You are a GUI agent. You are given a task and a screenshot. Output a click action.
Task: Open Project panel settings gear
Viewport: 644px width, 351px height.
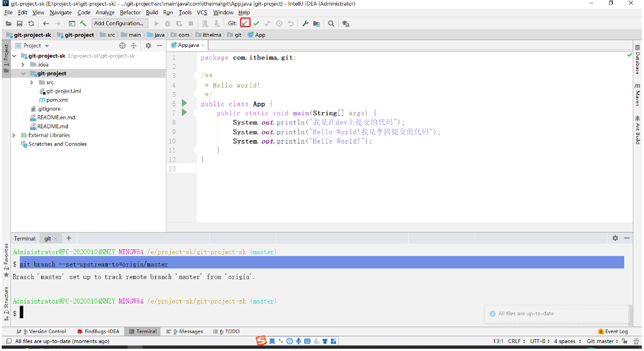[148, 46]
